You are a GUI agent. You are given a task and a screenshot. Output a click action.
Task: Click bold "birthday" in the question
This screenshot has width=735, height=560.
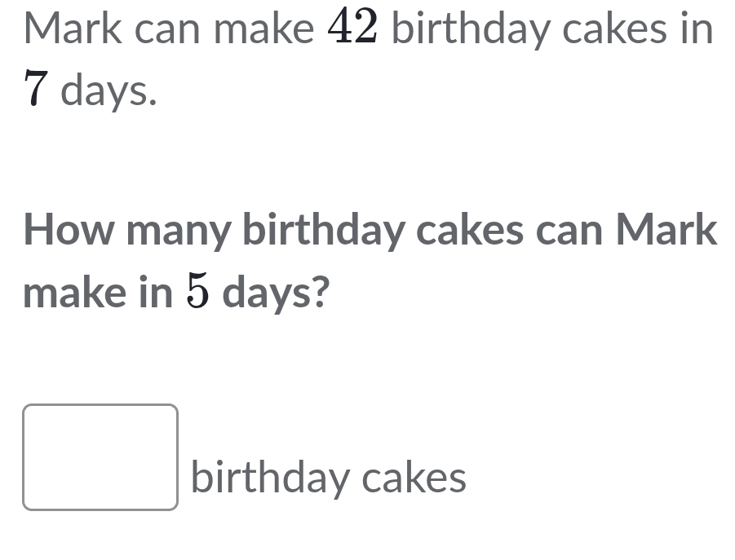(325, 231)
